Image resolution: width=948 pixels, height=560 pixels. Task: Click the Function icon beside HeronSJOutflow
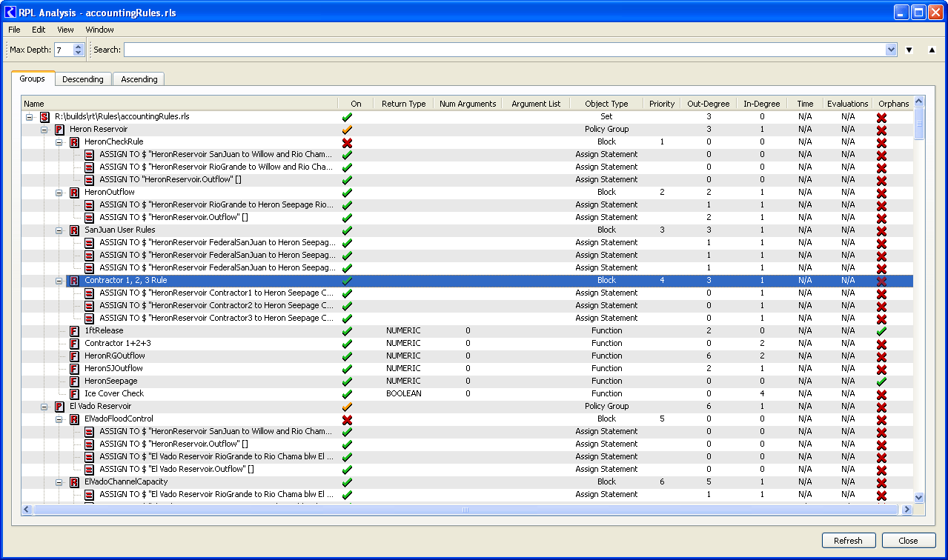74,369
